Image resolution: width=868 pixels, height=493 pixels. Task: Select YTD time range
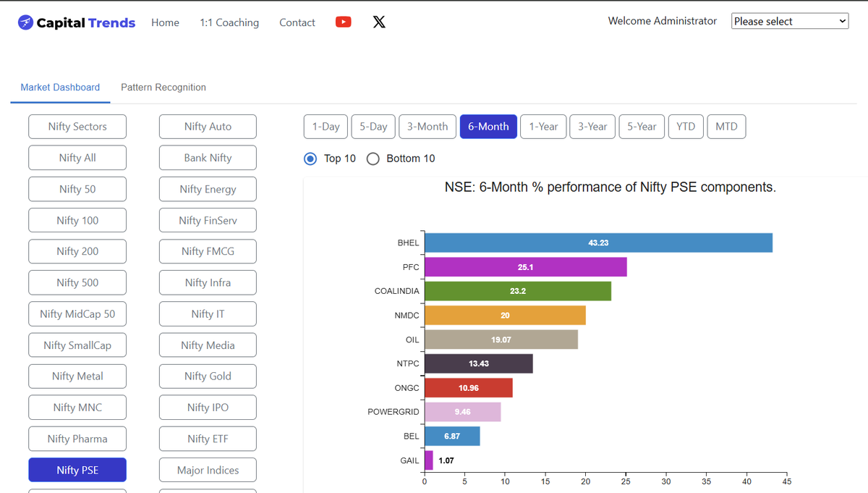[x=686, y=127]
